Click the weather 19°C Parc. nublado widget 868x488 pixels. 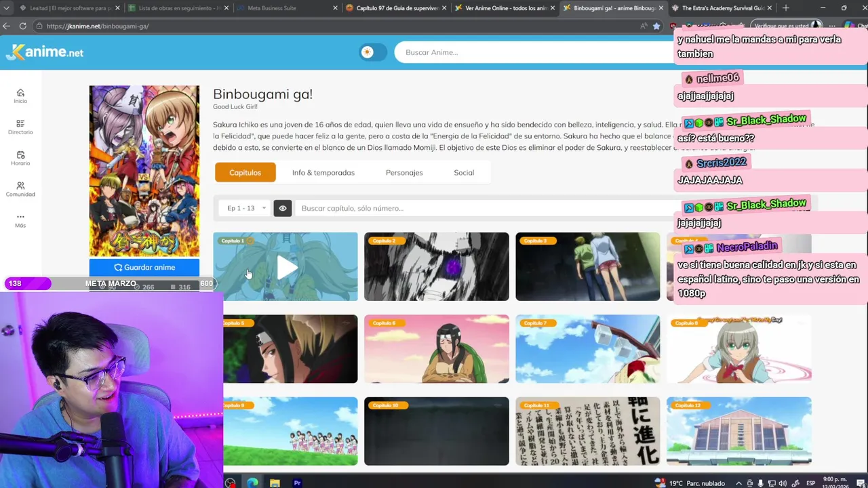[x=690, y=483]
